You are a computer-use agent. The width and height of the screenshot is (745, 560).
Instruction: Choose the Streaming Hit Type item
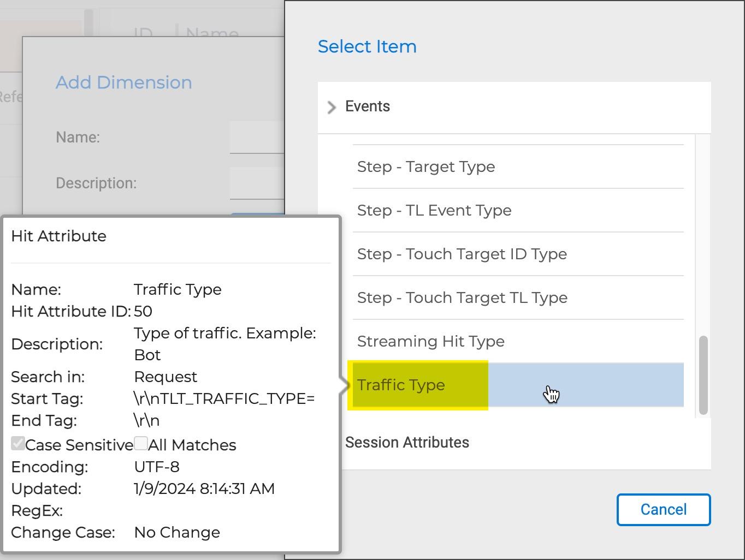tap(430, 341)
